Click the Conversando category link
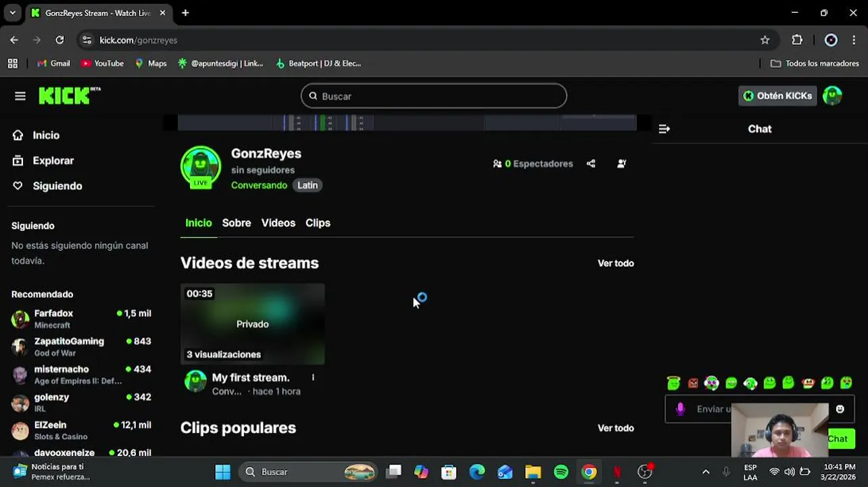 tap(259, 185)
